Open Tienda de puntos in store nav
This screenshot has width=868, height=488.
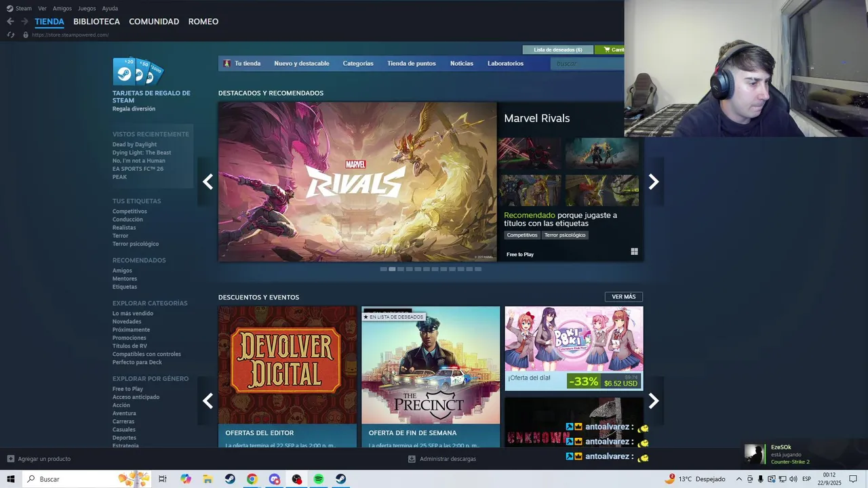pyautogui.click(x=412, y=63)
